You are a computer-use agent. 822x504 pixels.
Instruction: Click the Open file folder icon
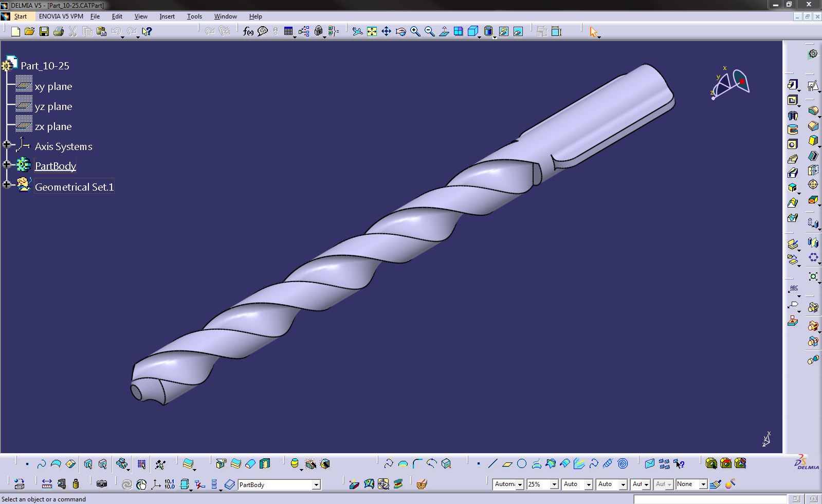[29, 32]
